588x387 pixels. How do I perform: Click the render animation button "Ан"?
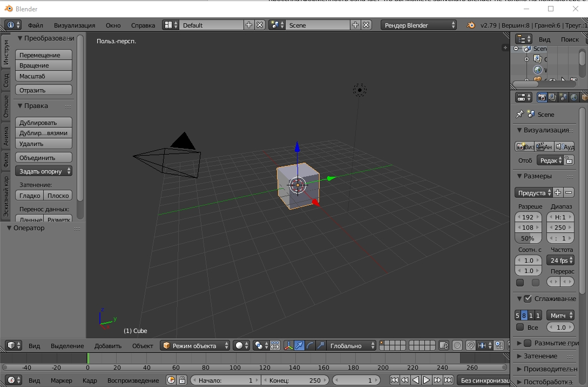[x=544, y=147]
